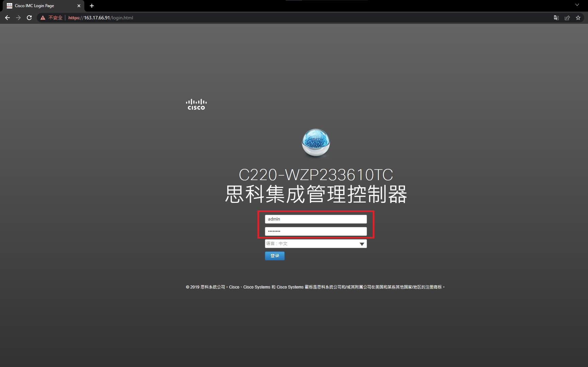The image size is (588, 367).
Task: Reload the Cisco IMC login page
Action: [x=29, y=18]
